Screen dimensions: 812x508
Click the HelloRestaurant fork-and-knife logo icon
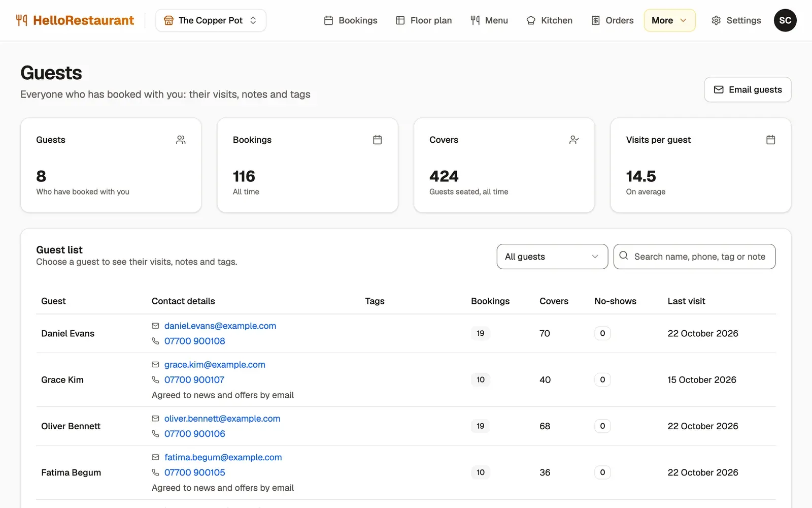pyautogui.click(x=21, y=20)
